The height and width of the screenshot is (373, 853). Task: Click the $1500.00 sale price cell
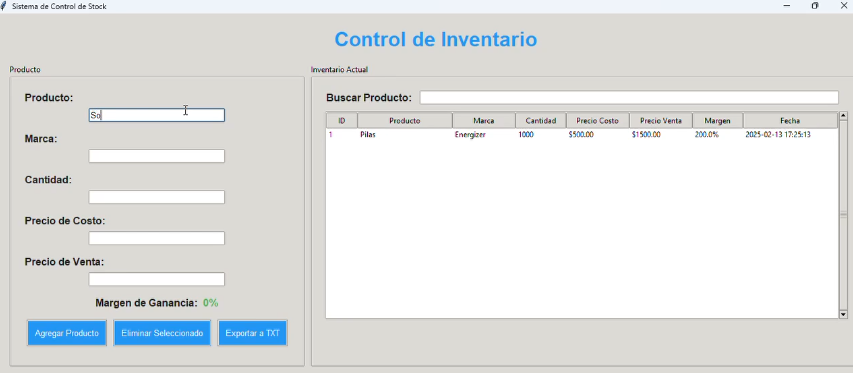coord(646,134)
